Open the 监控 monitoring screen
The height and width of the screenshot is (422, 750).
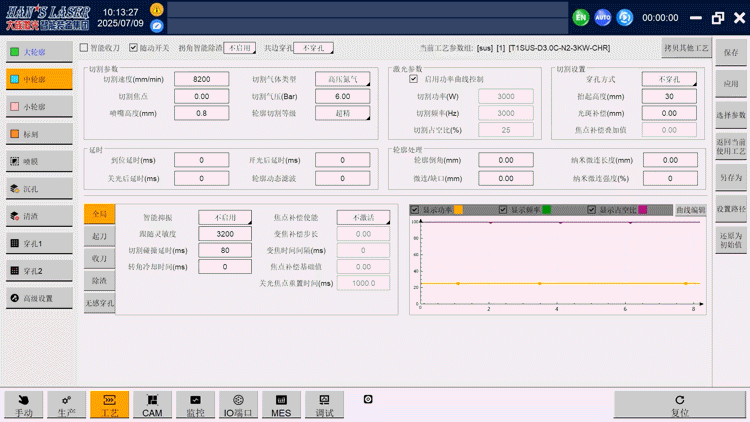[x=195, y=404]
